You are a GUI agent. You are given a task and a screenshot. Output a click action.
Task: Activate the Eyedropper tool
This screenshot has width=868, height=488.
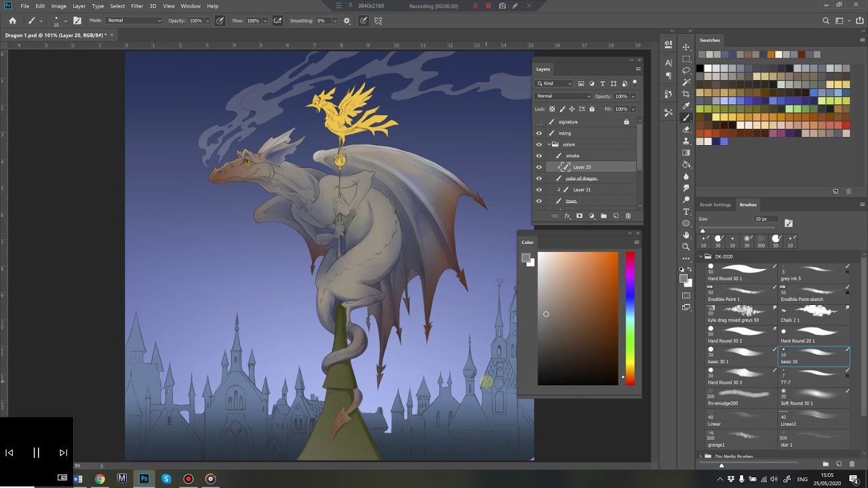pos(686,106)
